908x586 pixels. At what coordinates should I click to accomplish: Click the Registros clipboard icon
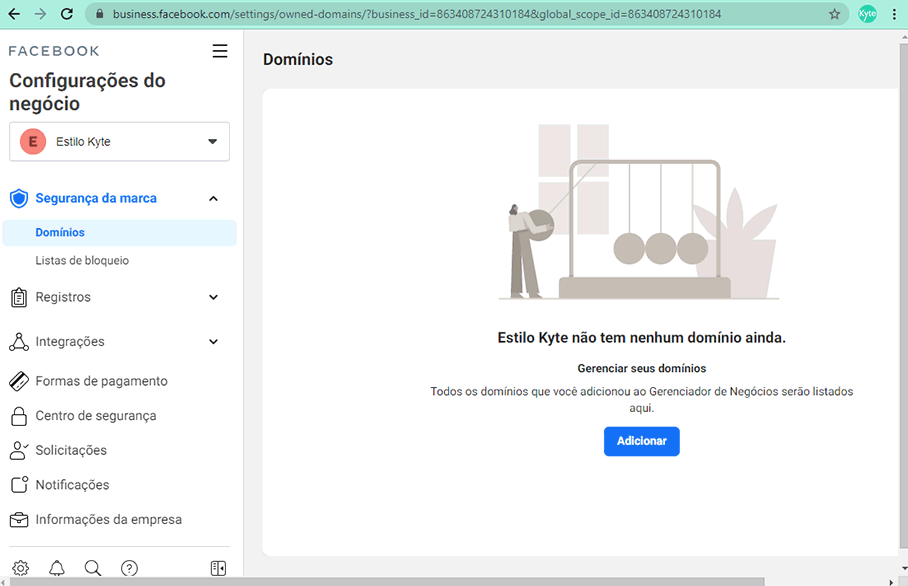click(19, 297)
